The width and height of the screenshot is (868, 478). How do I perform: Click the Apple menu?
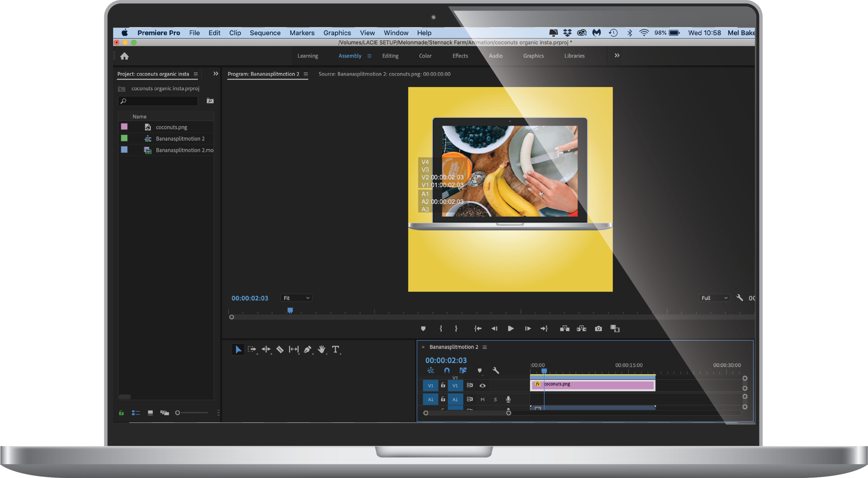[x=125, y=33]
